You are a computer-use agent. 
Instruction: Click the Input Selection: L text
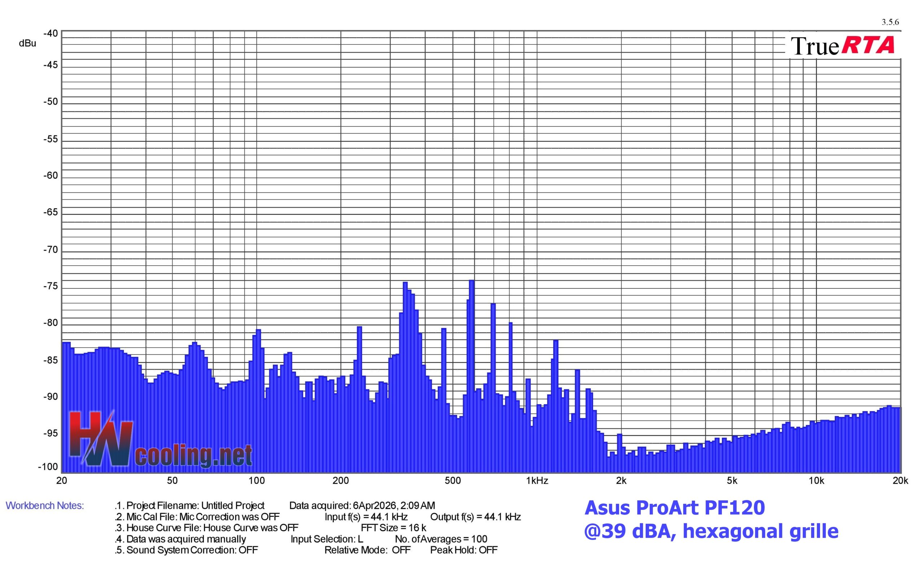click(x=327, y=539)
